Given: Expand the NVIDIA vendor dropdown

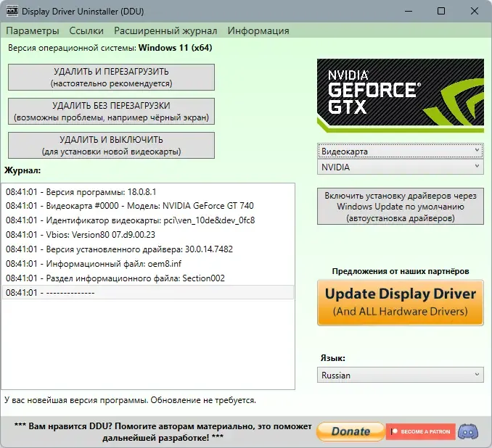Looking at the screenshot, I should coord(401,167).
